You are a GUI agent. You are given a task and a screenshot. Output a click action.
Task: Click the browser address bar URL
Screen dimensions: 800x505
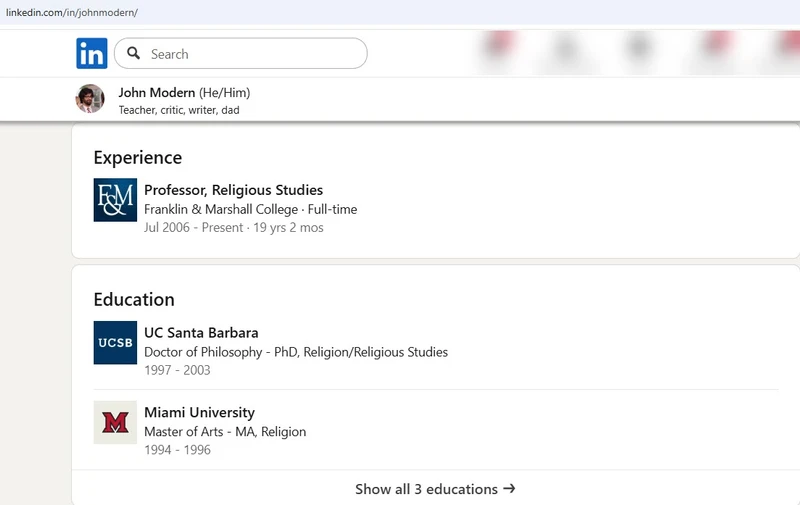coord(72,12)
